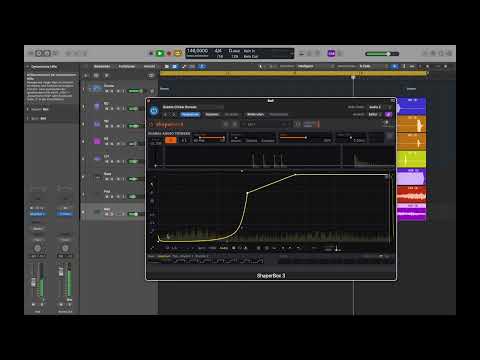Image resolution: width=480 pixels, height=360 pixels.
Task: Click the left pan knob in inspector
Action: coord(38,248)
